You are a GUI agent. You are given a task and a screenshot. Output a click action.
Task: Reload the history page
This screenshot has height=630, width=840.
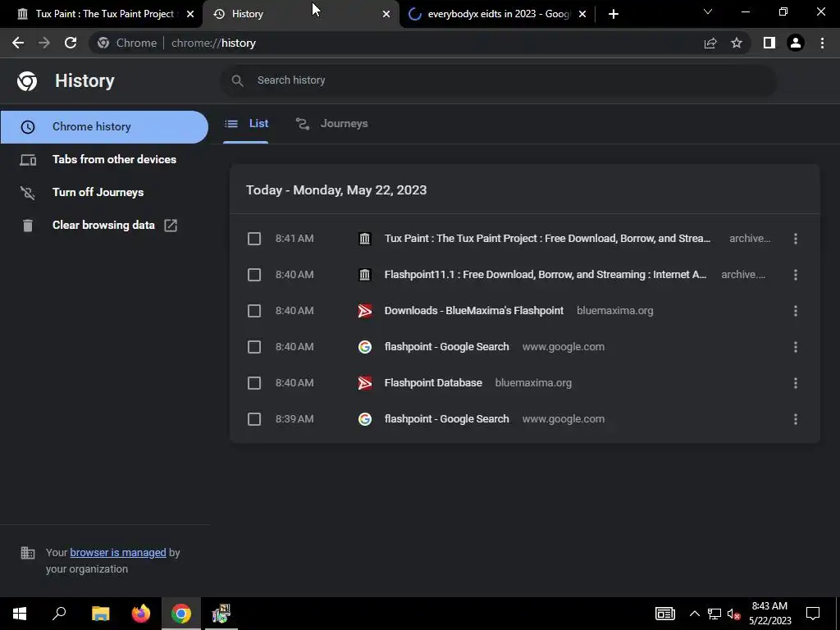click(x=71, y=43)
